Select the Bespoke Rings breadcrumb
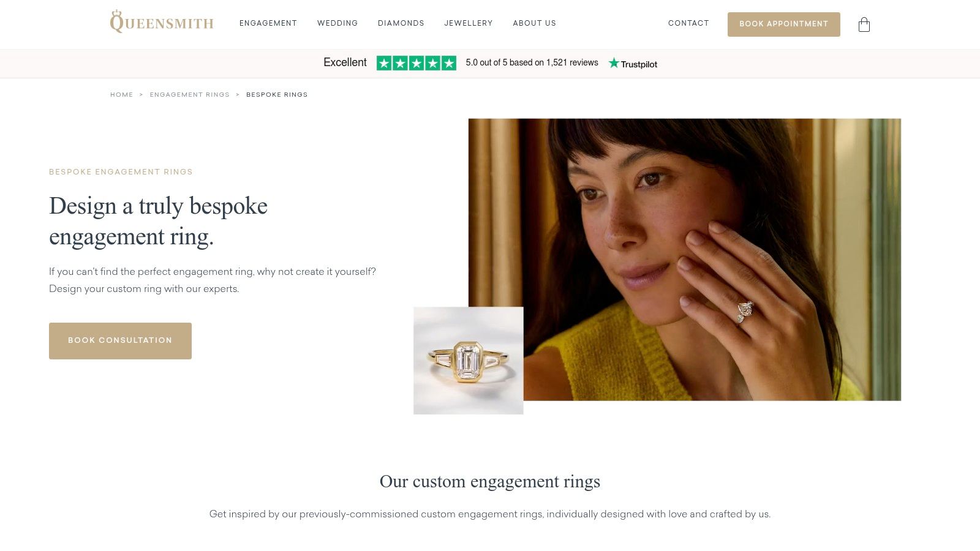This screenshot has width=980, height=551. (x=277, y=95)
